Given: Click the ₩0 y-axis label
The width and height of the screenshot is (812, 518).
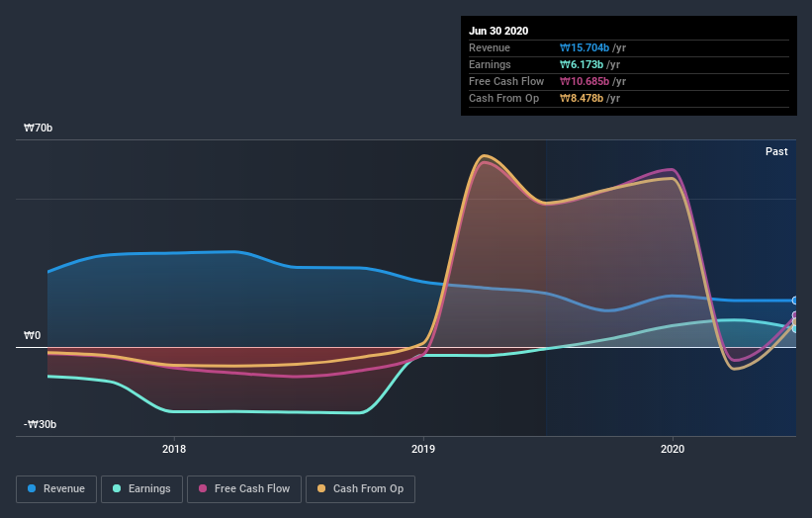Looking at the screenshot, I should [32, 335].
